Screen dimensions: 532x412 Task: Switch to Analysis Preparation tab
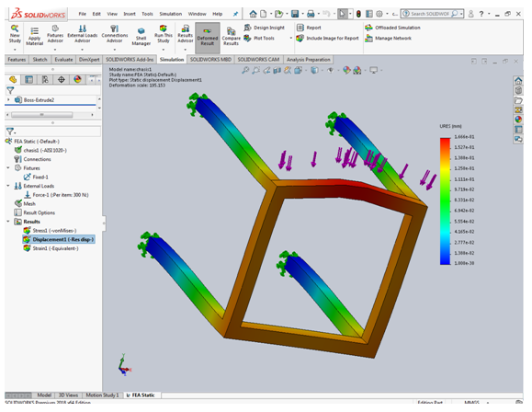pos(308,60)
